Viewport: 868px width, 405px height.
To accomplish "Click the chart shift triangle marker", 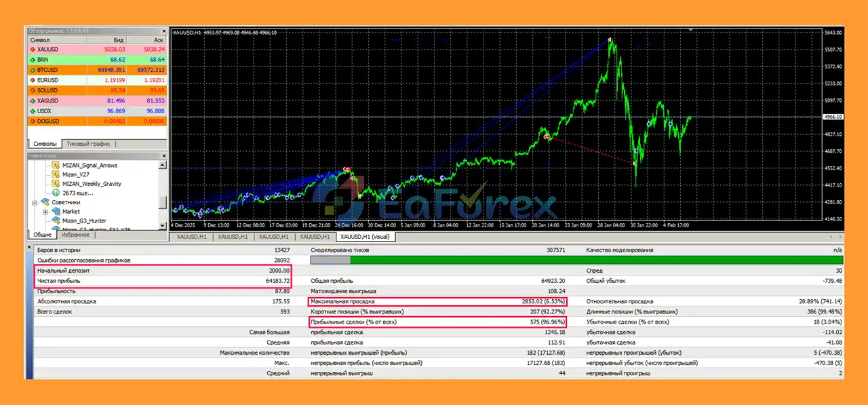I will point(691,30).
